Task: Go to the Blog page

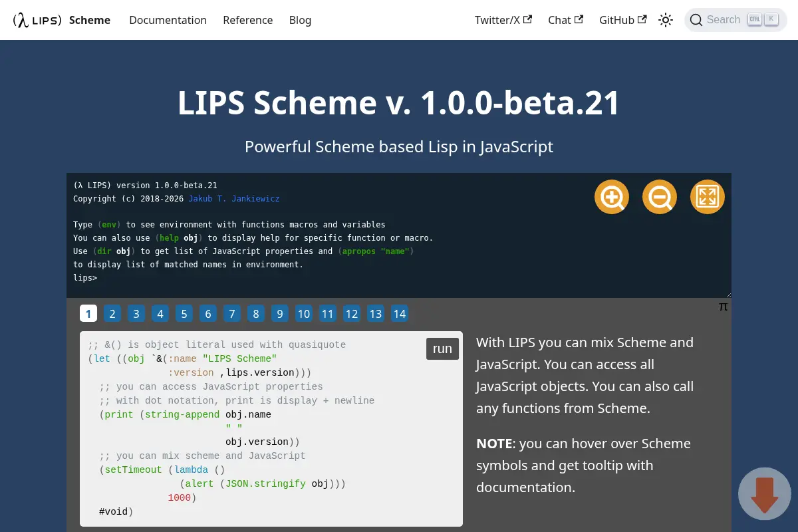Action: pos(300,20)
